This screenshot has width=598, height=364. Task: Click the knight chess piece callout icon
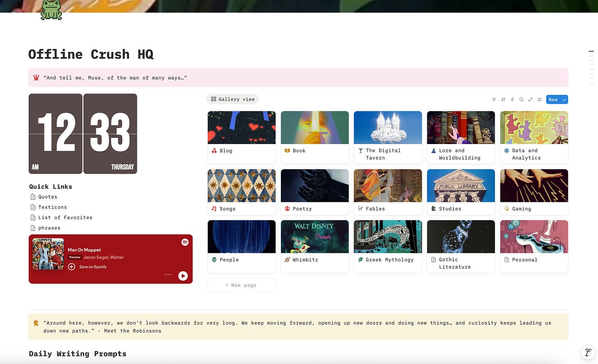click(36, 323)
